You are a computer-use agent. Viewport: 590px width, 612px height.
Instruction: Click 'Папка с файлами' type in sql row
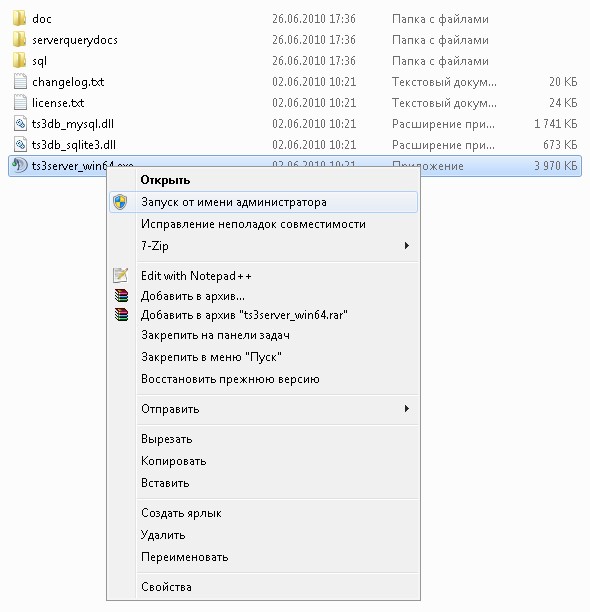[440, 61]
